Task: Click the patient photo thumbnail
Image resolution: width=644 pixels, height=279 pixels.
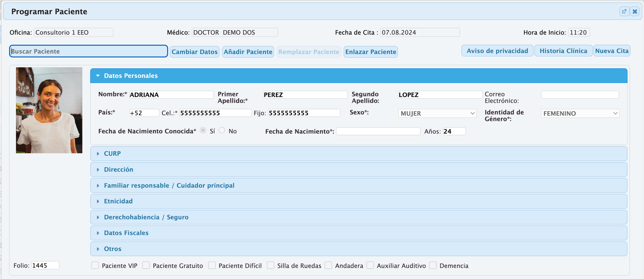Action: (49, 110)
